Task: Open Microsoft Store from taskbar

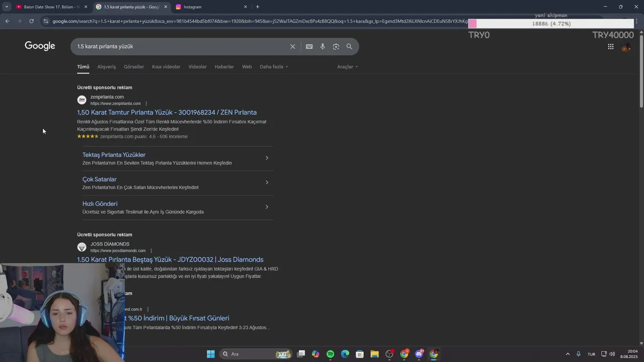Action: click(x=360, y=354)
